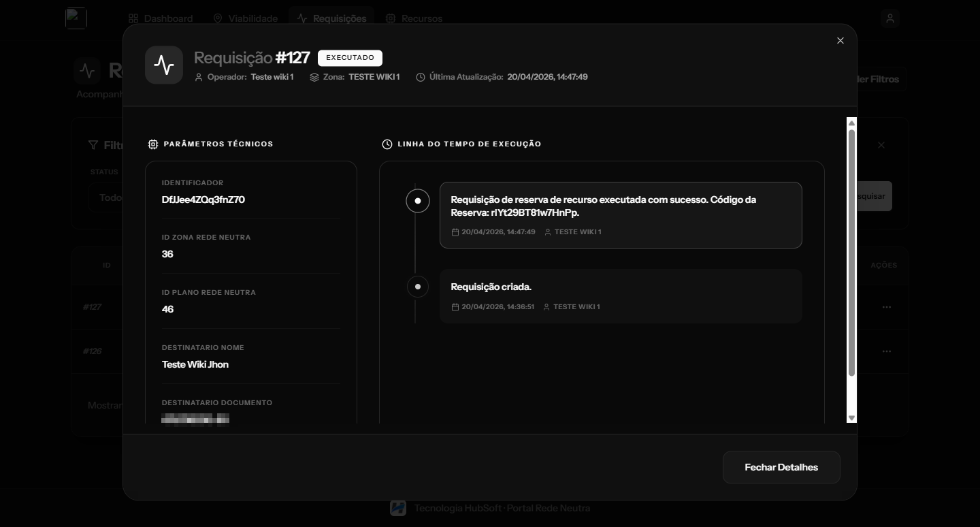
Task: Click user icon beside TESTE WIKI 1 in first timeline card
Action: point(548,232)
